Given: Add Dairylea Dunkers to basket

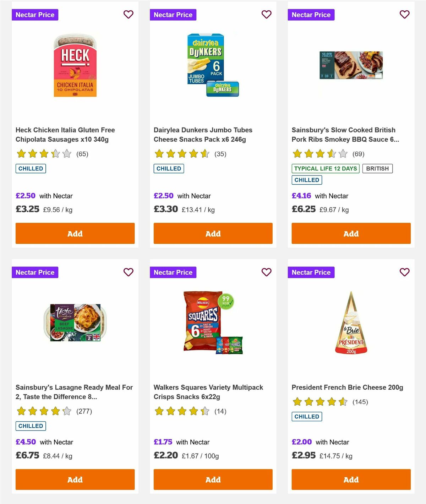Looking at the screenshot, I should point(213,233).
